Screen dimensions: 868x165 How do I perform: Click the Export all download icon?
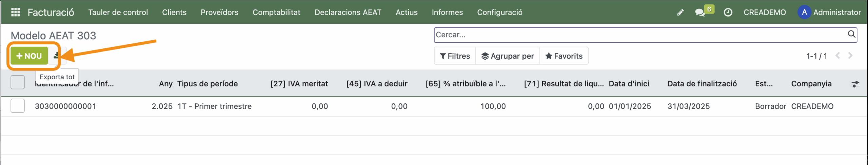56,56
